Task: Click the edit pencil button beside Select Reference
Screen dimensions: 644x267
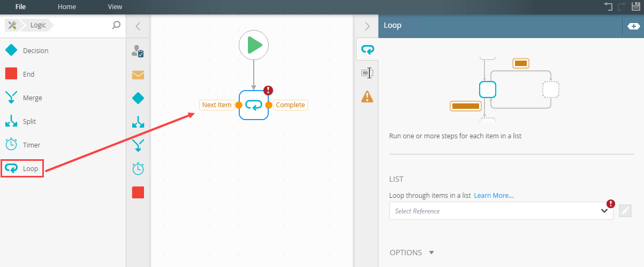Action: (x=625, y=211)
